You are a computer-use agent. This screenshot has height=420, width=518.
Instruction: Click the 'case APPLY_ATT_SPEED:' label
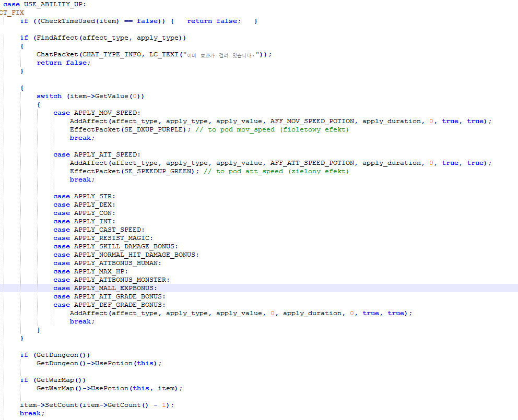[x=97, y=154]
